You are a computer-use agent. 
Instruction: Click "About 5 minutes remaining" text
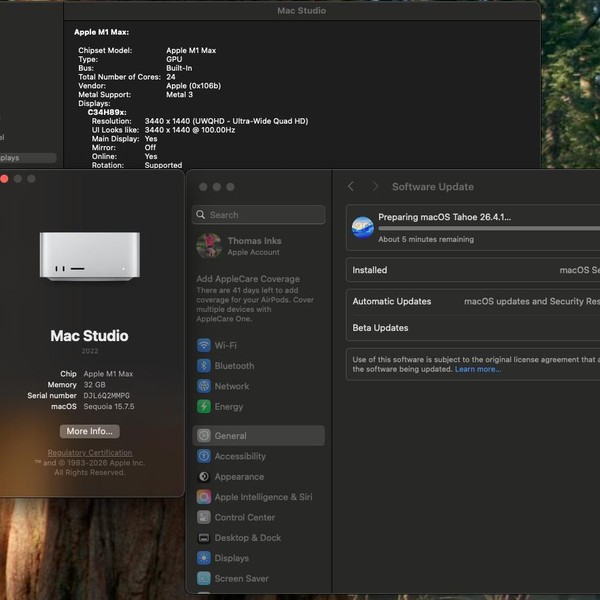click(x=426, y=239)
